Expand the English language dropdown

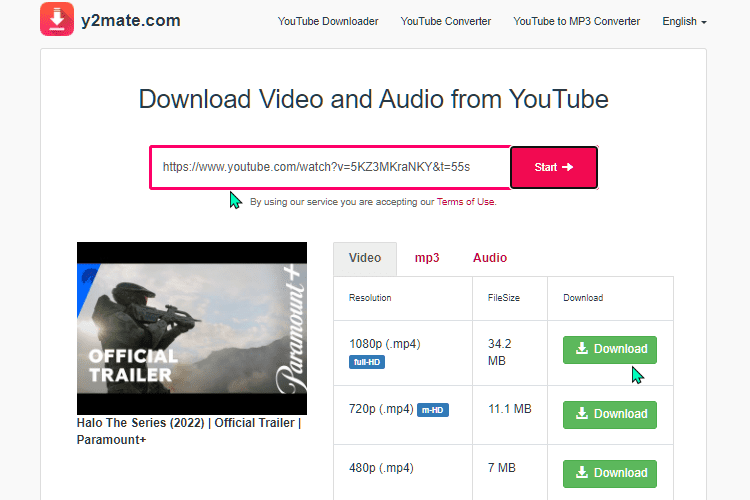point(684,22)
